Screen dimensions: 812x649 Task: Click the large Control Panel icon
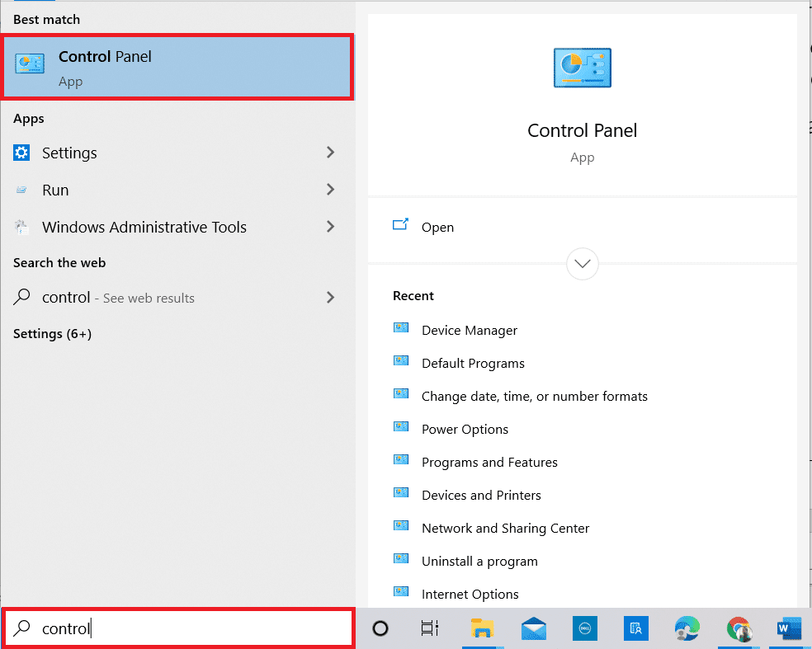(x=582, y=68)
